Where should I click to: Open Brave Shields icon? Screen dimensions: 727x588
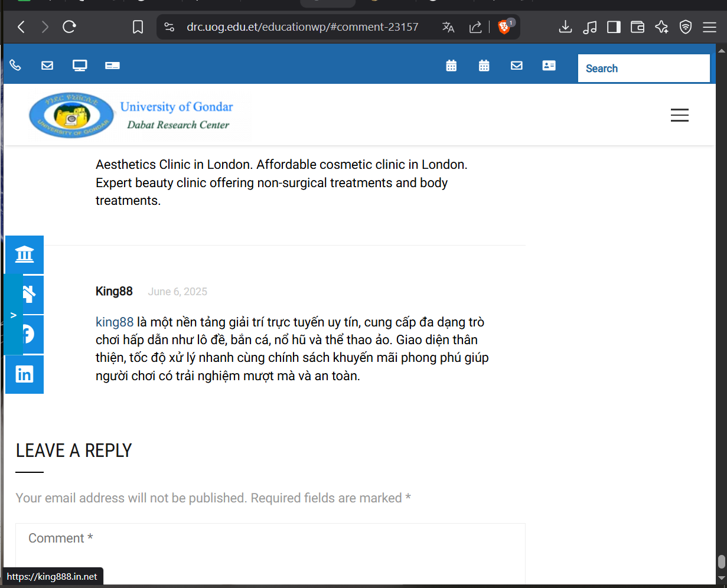click(x=504, y=27)
